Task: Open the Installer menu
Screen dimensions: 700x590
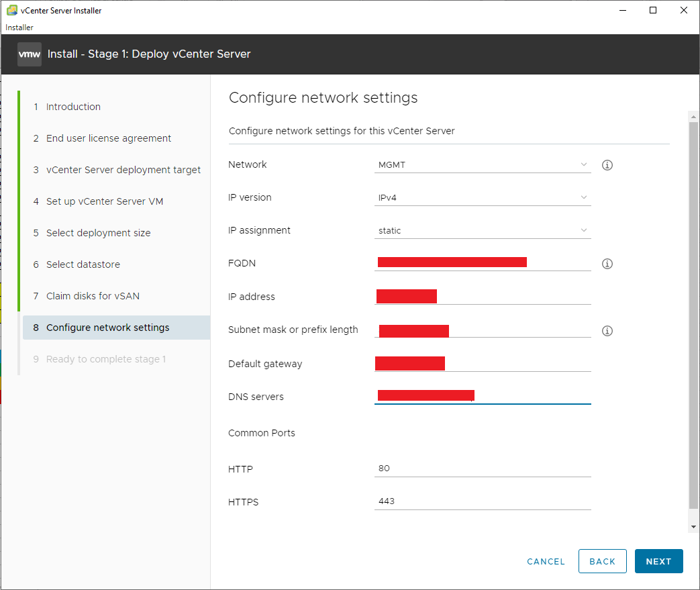Action: coord(19,28)
